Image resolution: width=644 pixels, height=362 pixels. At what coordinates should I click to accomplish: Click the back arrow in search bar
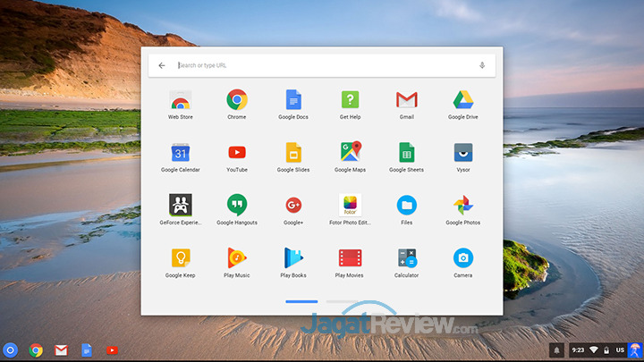coord(162,65)
